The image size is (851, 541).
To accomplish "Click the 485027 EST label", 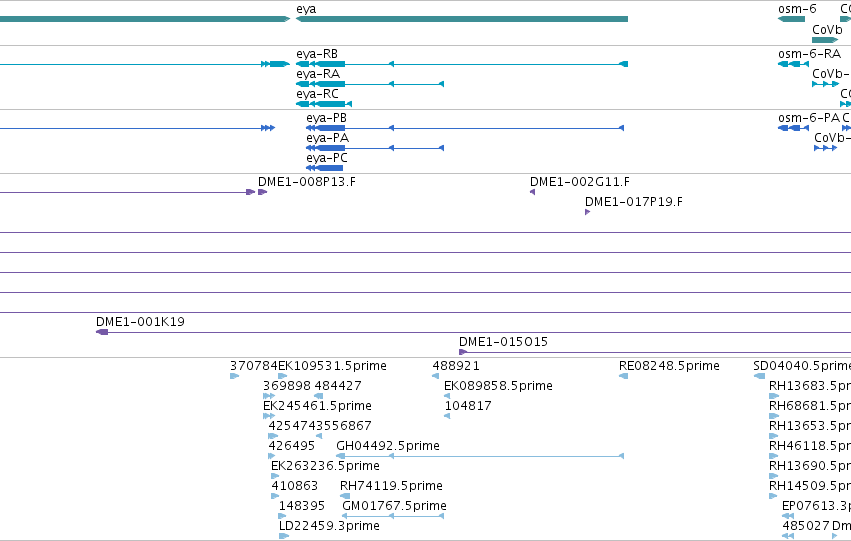I will click(806, 526).
